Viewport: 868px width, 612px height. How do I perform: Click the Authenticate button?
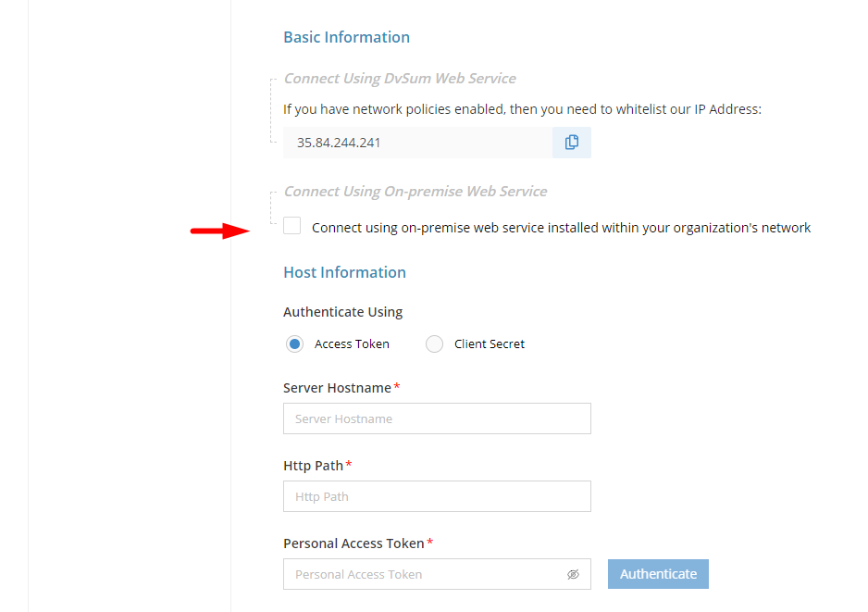[x=658, y=574]
